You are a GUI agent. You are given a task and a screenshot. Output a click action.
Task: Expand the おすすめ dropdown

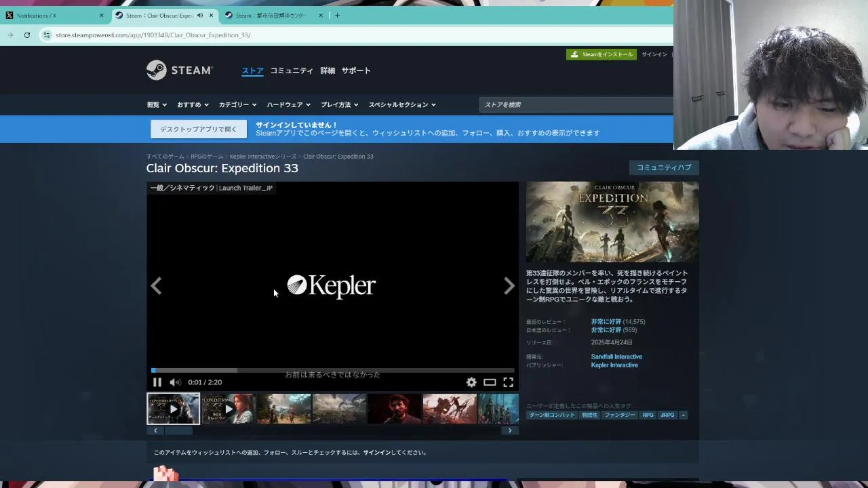click(193, 105)
